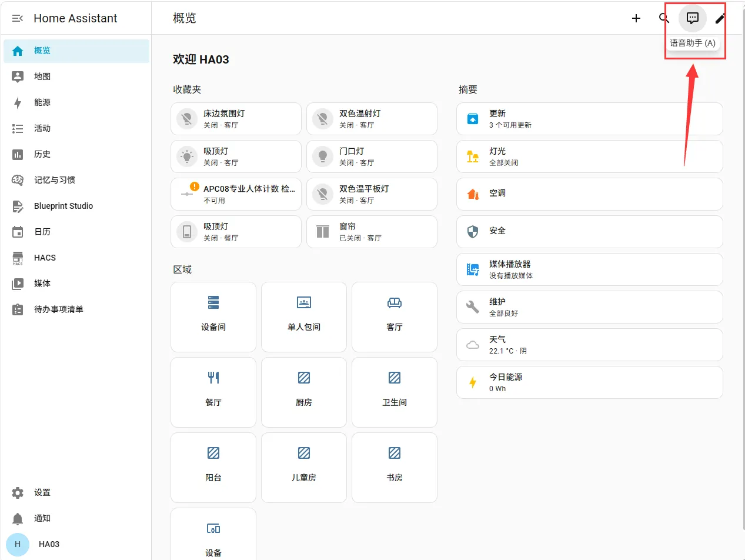Open the 天气 22.1 °C weather card
Viewport: 745px width, 560px height.
[x=590, y=345]
